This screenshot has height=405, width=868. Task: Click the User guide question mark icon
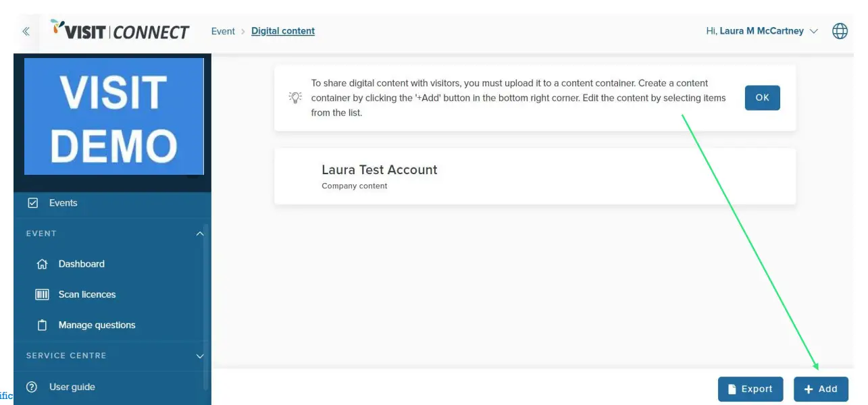point(31,387)
